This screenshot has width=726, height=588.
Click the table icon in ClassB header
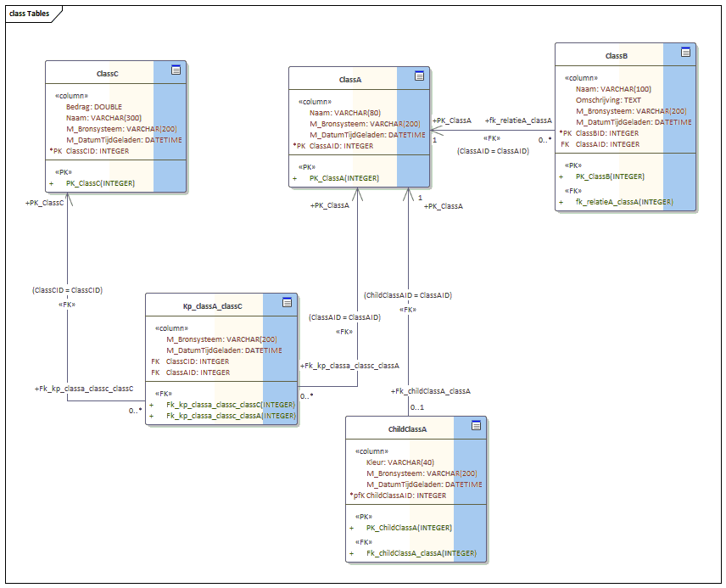685,53
